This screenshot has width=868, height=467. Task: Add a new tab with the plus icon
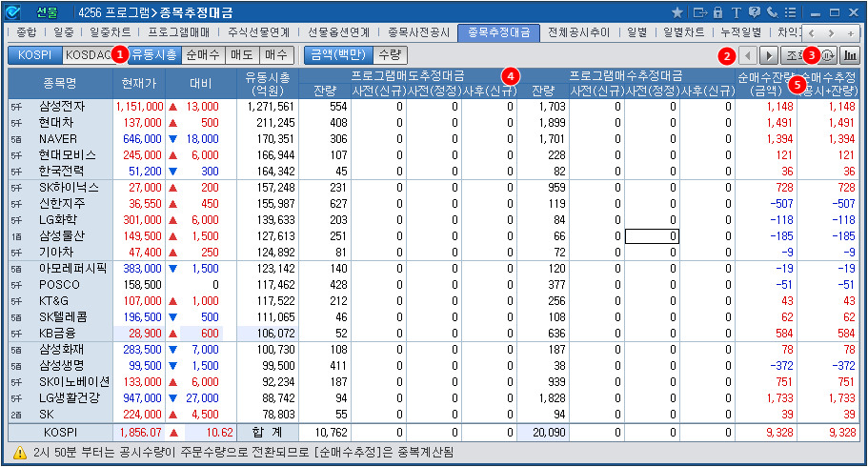click(851, 33)
